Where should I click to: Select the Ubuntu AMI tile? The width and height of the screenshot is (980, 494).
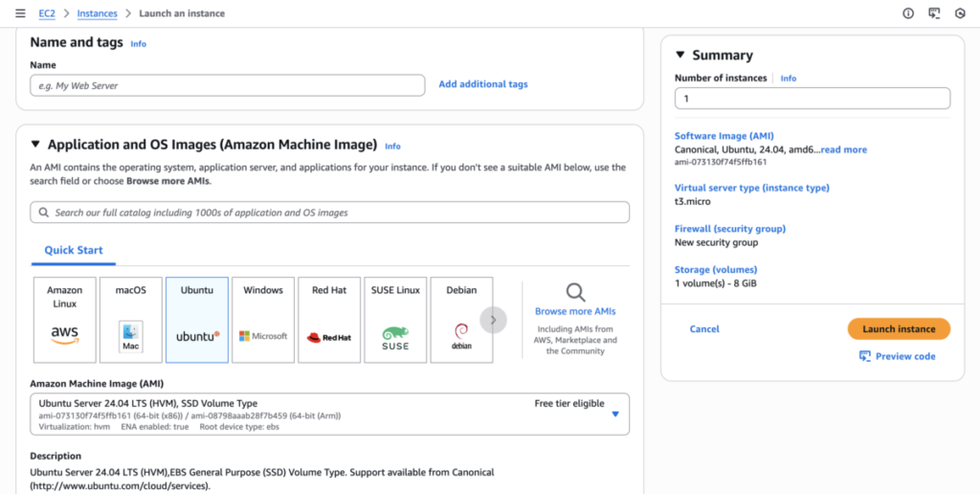(197, 320)
